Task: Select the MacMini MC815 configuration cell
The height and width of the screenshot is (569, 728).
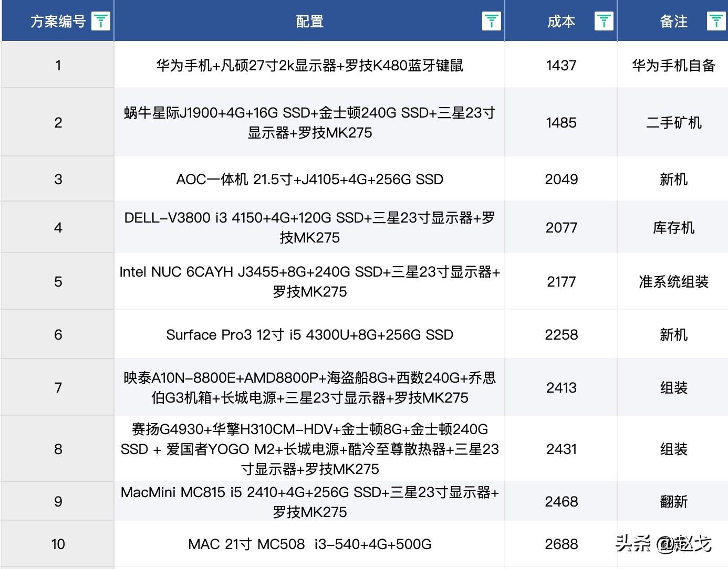Action: pyautogui.click(x=309, y=501)
